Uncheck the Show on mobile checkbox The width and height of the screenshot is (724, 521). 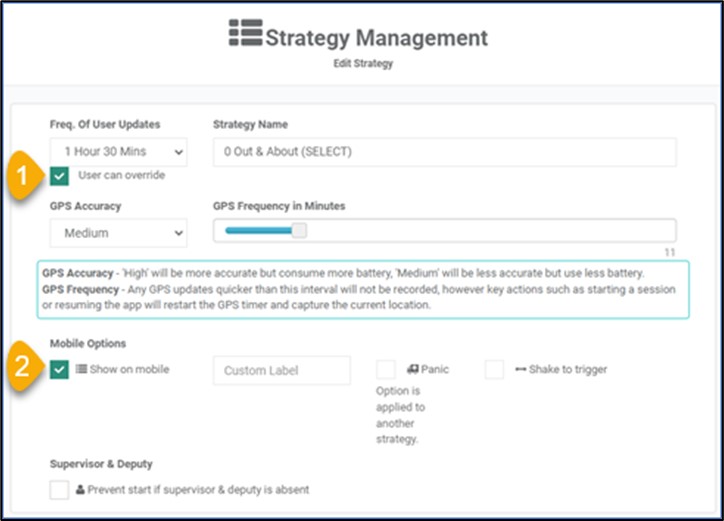click(59, 370)
